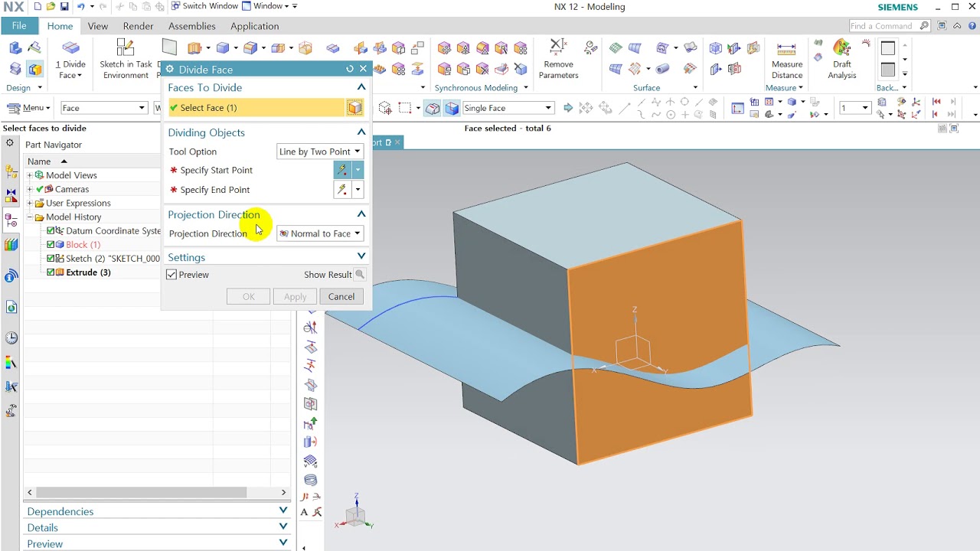
Task: Collapse the Dividing Objects section
Action: point(361,132)
